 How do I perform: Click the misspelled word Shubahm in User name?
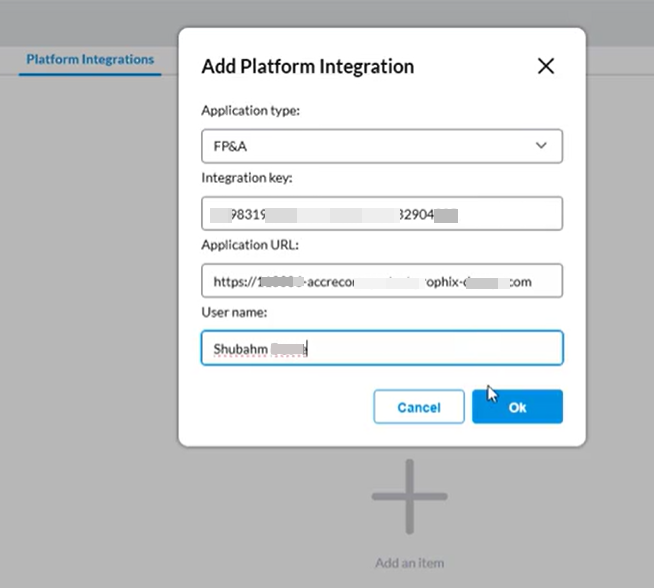[x=241, y=349]
